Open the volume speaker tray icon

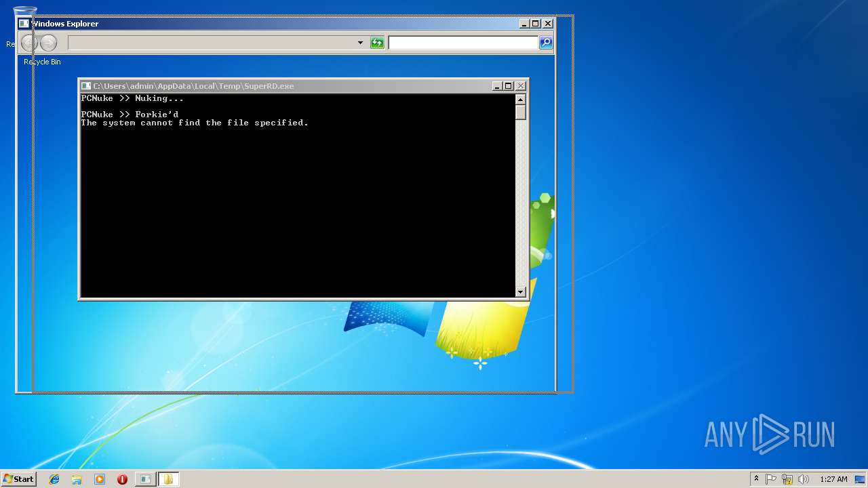click(803, 479)
